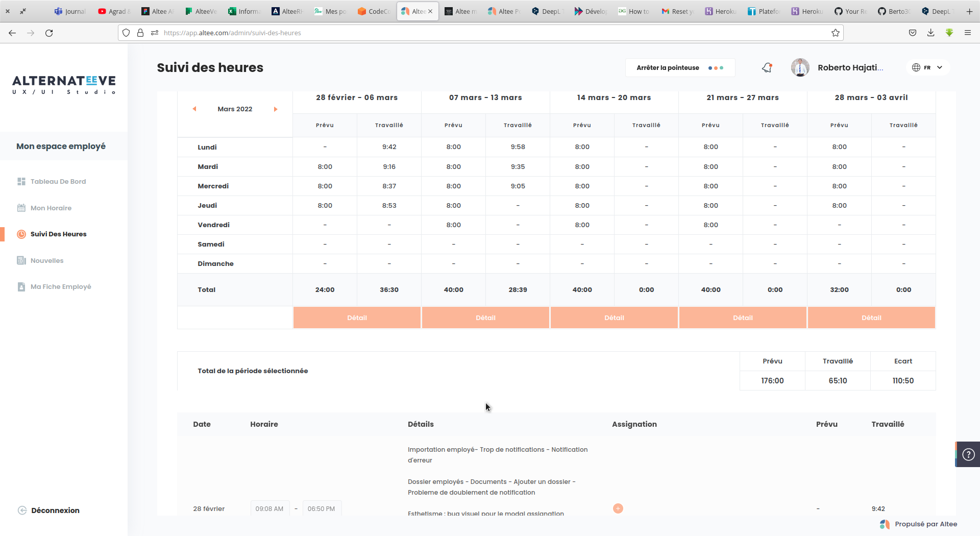Screen dimensions: 980x536
Task: Click the orange plus assignation icon
Action: (618, 508)
